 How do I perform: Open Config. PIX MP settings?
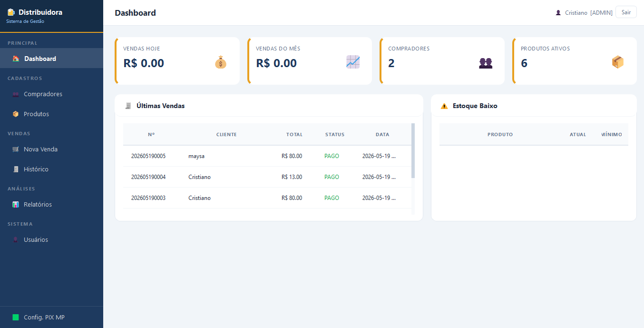tap(51, 318)
